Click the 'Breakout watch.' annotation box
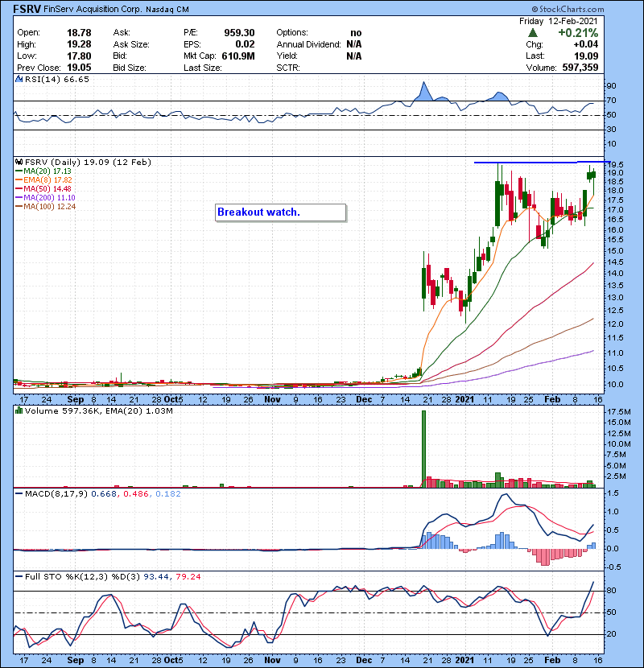The image size is (644, 668). click(x=280, y=212)
